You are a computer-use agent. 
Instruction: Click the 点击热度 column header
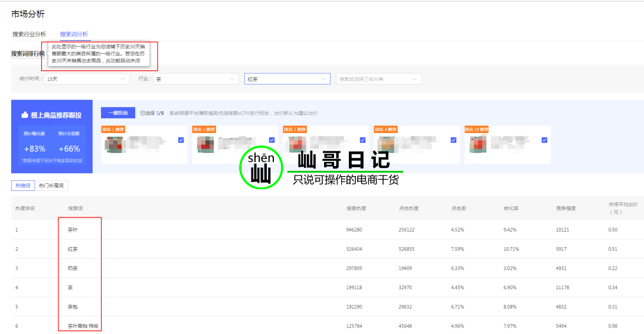(408, 208)
